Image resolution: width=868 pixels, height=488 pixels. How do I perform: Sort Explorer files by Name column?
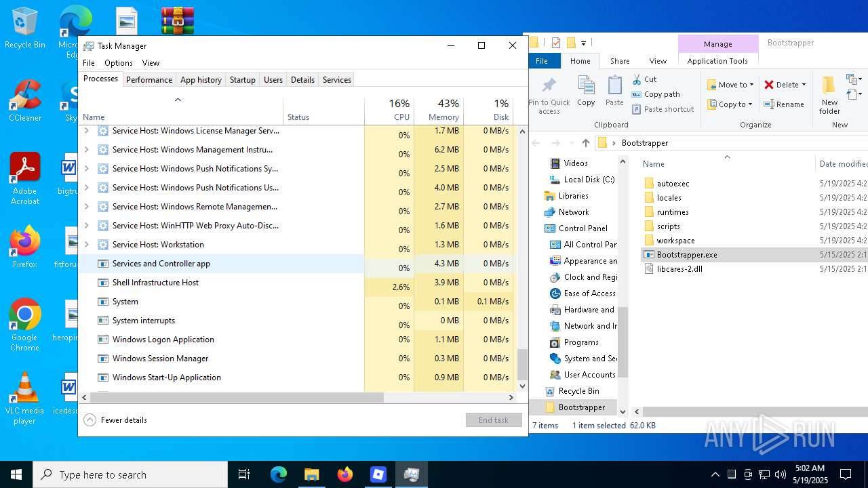click(727, 163)
